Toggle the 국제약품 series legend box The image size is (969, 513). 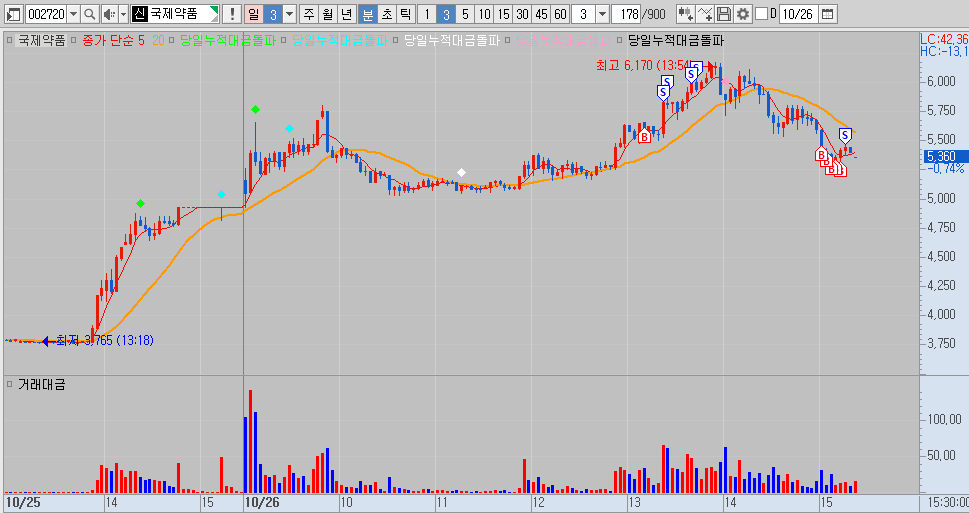tap(9, 41)
